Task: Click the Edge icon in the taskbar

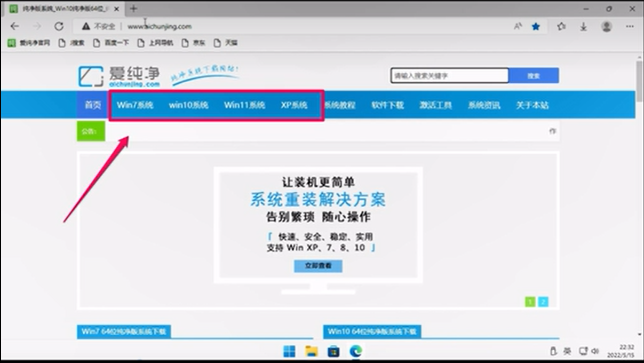Action: (x=356, y=351)
